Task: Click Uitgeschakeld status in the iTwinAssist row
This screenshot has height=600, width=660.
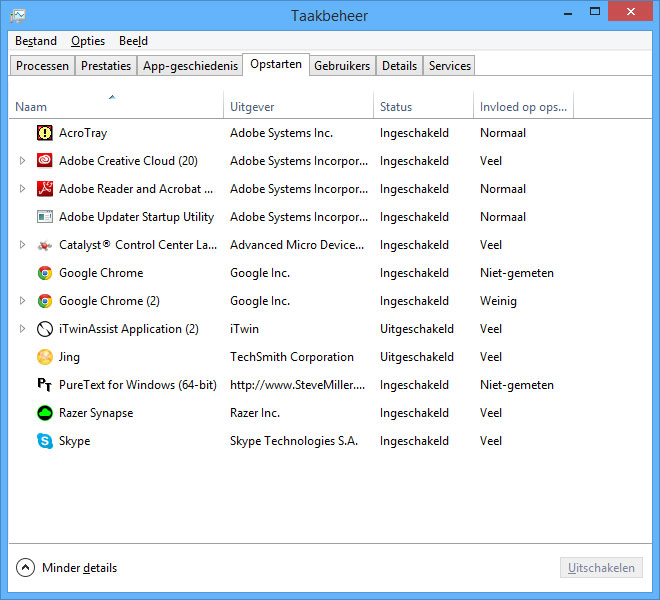Action: 417,329
